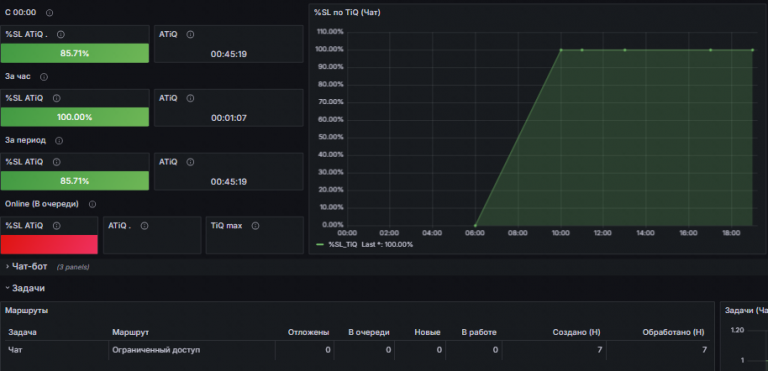Open the '%SL по TiQ (Чат)' panel title menu
This screenshot has height=371, width=768.
click(x=347, y=13)
